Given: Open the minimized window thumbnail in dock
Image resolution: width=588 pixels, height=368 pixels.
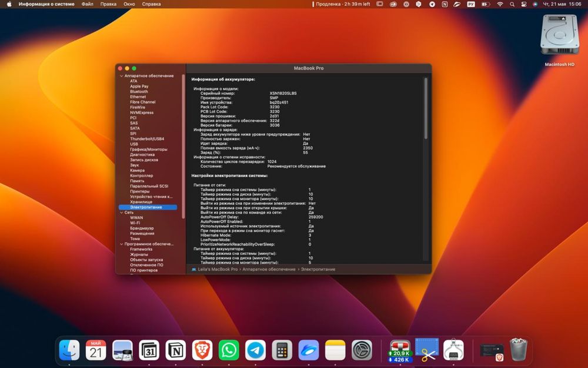Looking at the screenshot, I should (492, 351).
